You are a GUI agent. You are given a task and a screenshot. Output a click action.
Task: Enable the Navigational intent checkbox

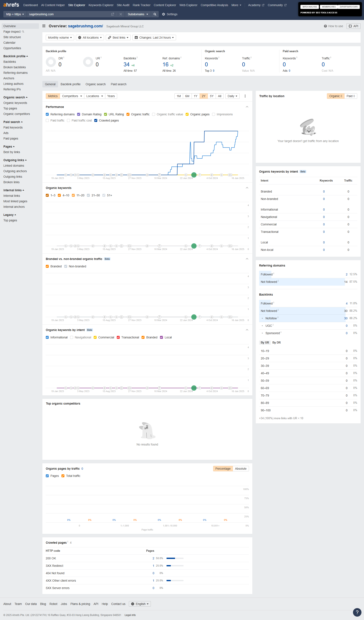pyautogui.click(x=72, y=337)
